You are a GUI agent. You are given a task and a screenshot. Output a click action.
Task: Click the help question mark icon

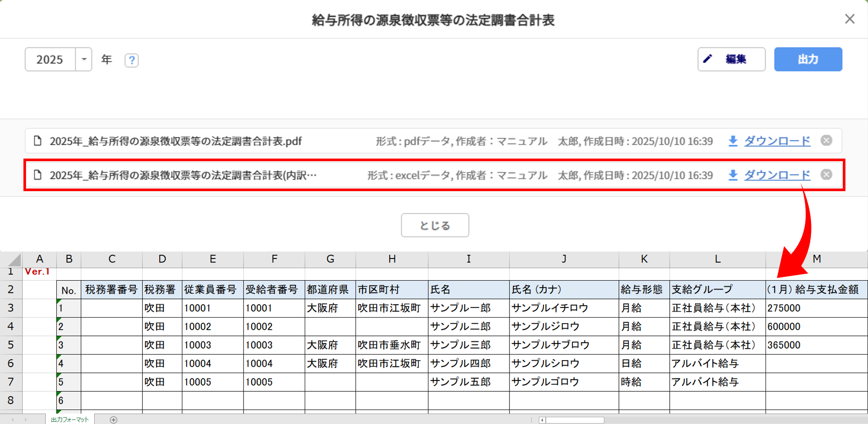coord(132,60)
